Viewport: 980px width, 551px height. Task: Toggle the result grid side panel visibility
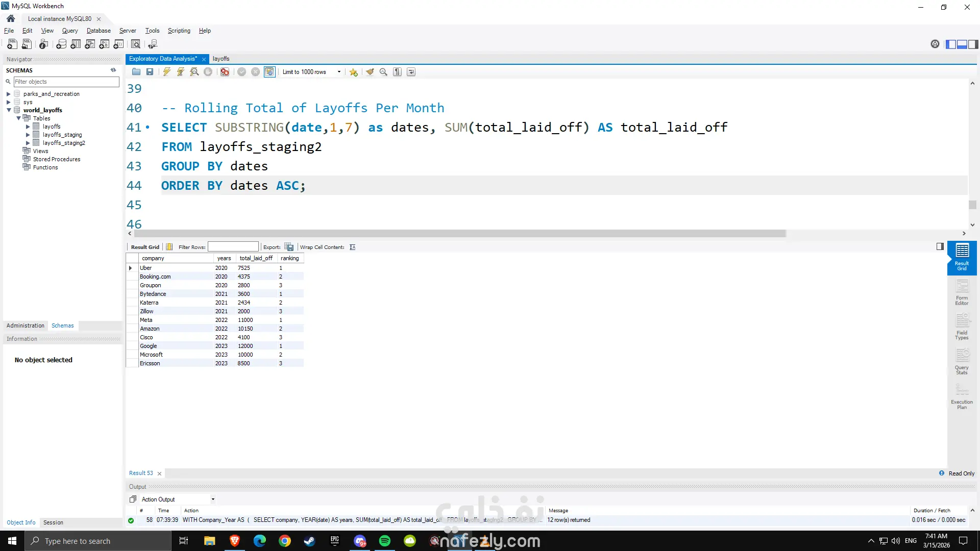tap(940, 246)
